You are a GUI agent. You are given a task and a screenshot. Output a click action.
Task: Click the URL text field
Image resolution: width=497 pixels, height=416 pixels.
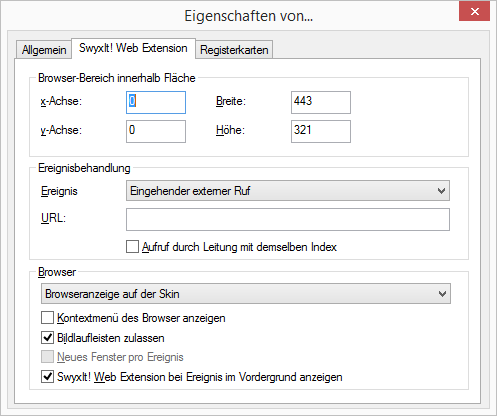[x=288, y=219]
